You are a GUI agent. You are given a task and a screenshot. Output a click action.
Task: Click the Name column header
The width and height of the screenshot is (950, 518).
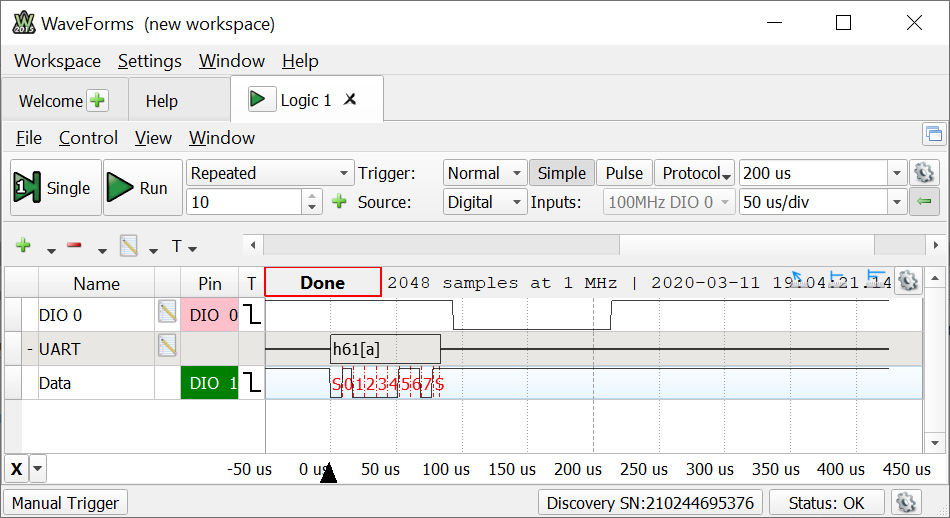click(96, 284)
